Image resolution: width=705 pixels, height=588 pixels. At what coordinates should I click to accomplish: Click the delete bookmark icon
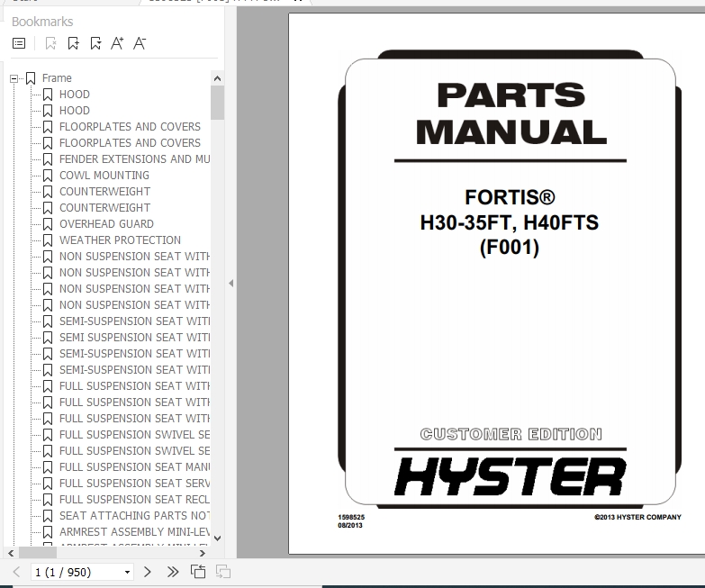click(50, 43)
